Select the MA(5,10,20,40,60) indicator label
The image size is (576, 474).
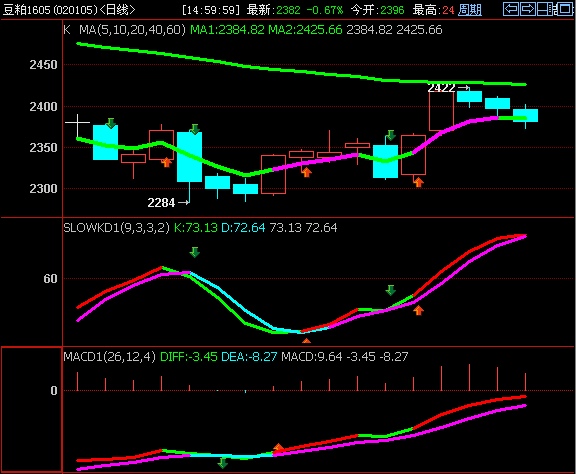tap(133, 30)
